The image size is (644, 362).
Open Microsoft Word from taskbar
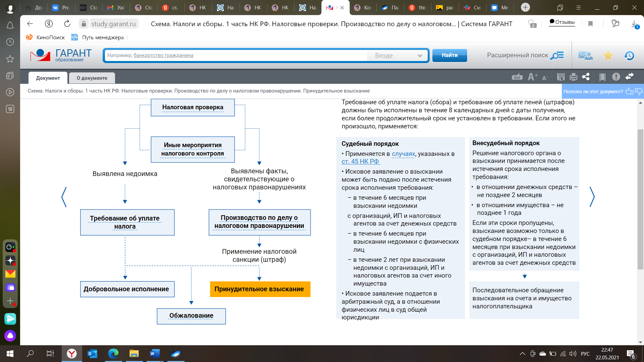[155, 354]
